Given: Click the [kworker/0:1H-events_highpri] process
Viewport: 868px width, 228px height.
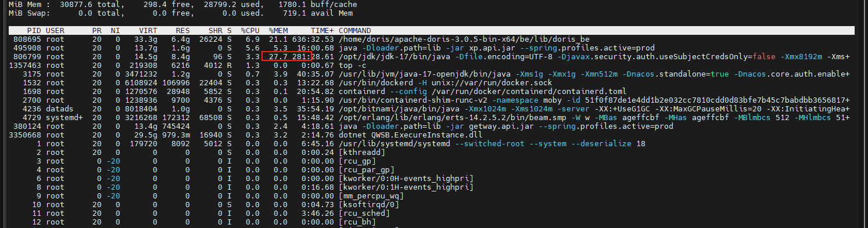Looking at the screenshot, I should 406,187.
